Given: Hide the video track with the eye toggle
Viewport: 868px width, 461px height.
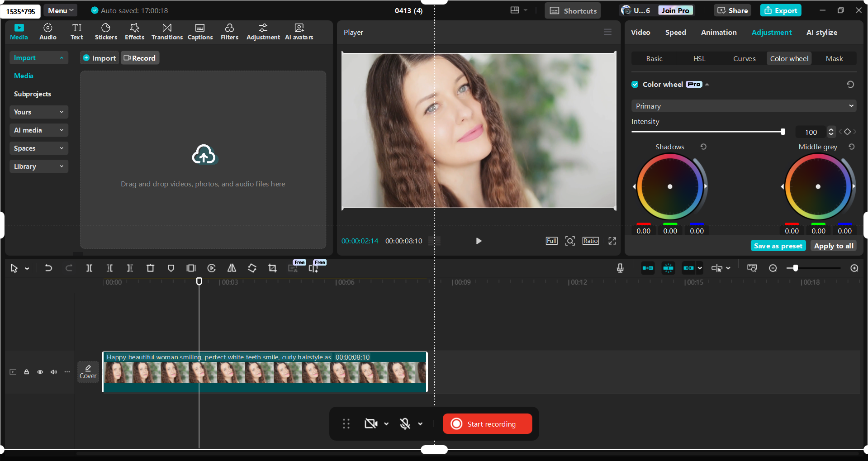Looking at the screenshot, I should point(40,371).
